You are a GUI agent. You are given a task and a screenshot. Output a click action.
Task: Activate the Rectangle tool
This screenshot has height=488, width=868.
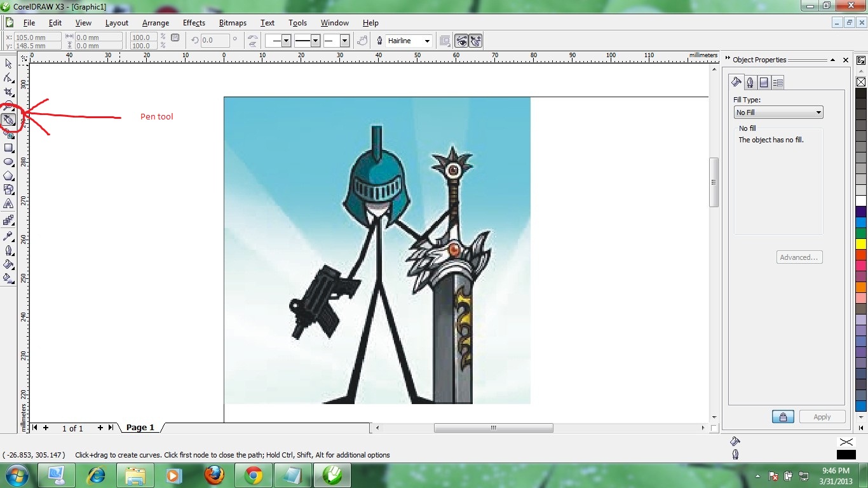8,148
